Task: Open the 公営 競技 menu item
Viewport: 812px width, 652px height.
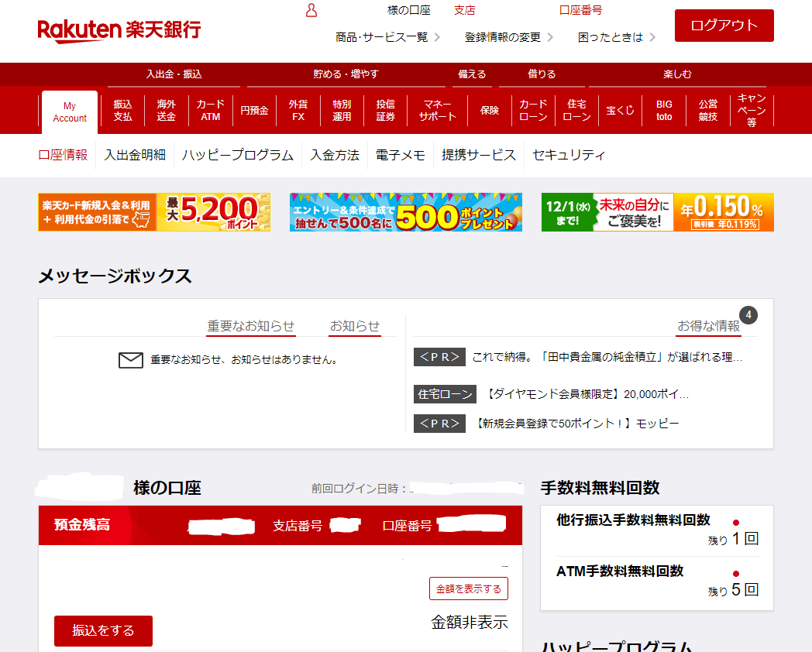Action: point(708,111)
